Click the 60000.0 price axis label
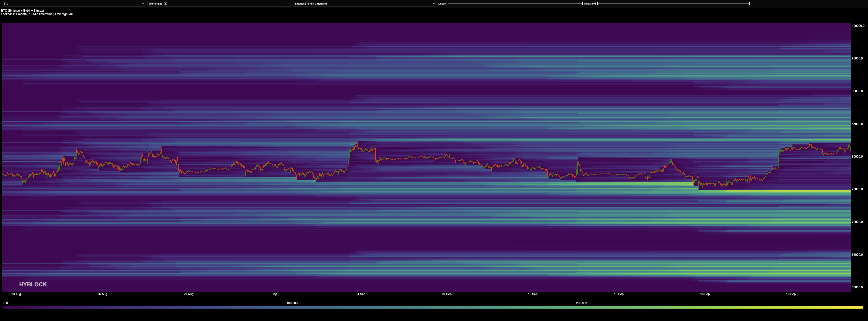This screenshot has height=321, width=868. pos(858,287)
